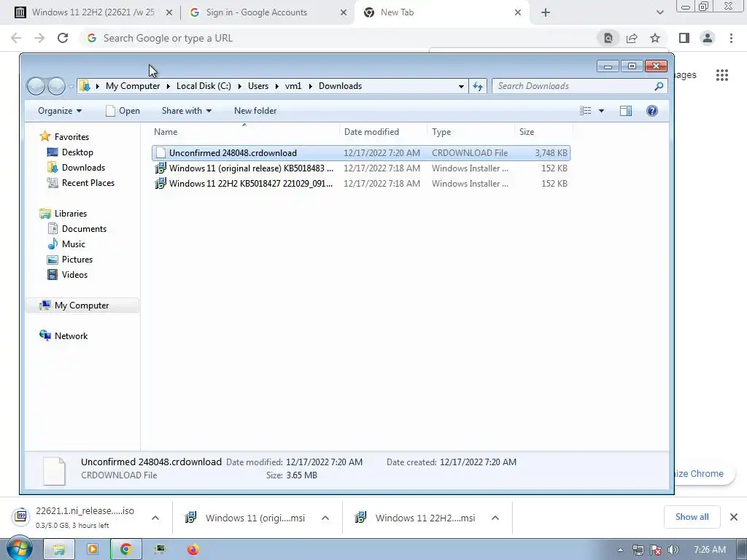The height and width of the screenshot is (560, 747).
Task: Select My Computer in navigation pane
Action: pyautogui.click(x=82, y=306)
